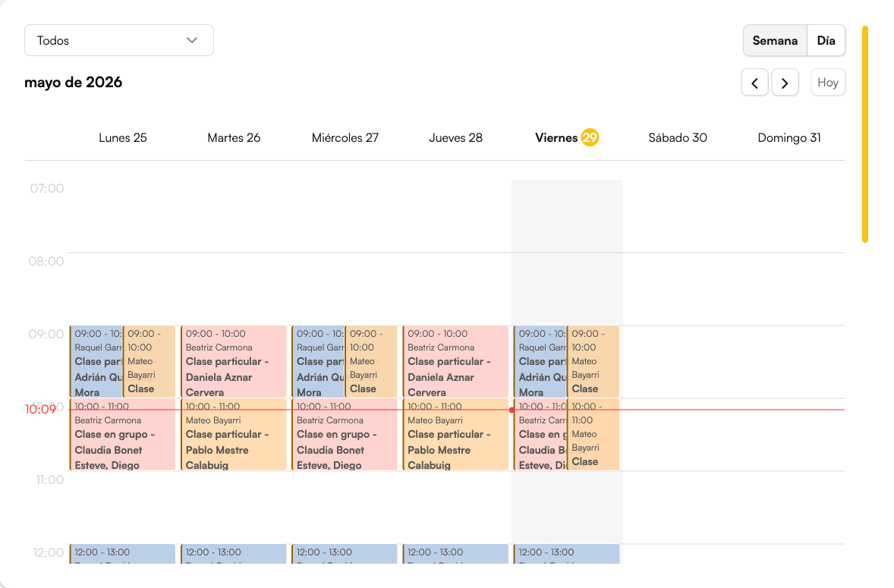This screenshot has width=894, height=588.
Task: Click the 08:00 time label
Action: [46, 262]
